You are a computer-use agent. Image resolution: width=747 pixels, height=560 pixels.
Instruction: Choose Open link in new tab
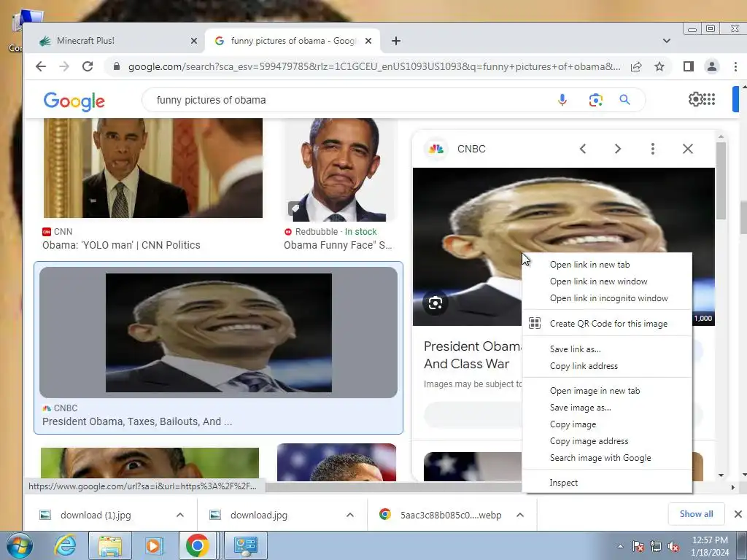point(607,265)
